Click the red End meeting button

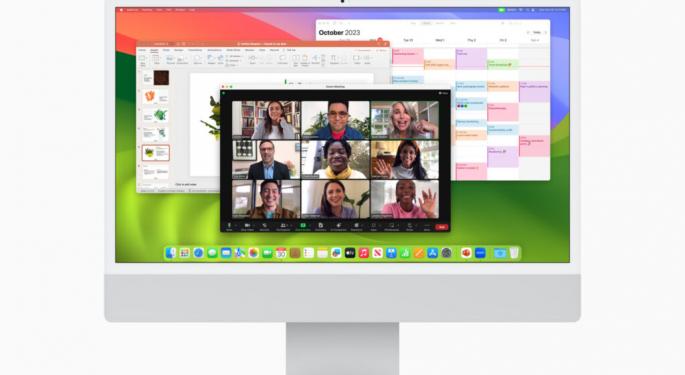coord(442,227)
